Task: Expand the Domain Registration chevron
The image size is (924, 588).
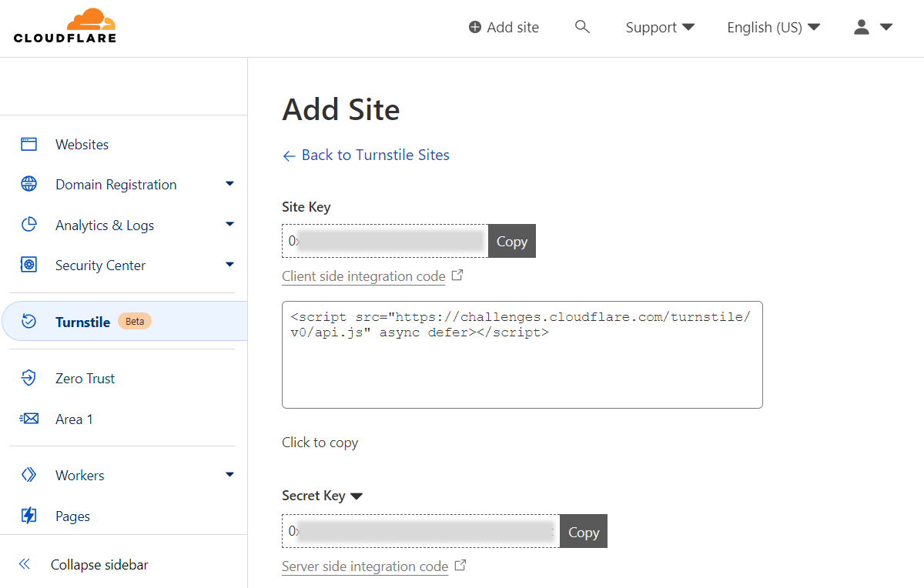Action: 229,184
